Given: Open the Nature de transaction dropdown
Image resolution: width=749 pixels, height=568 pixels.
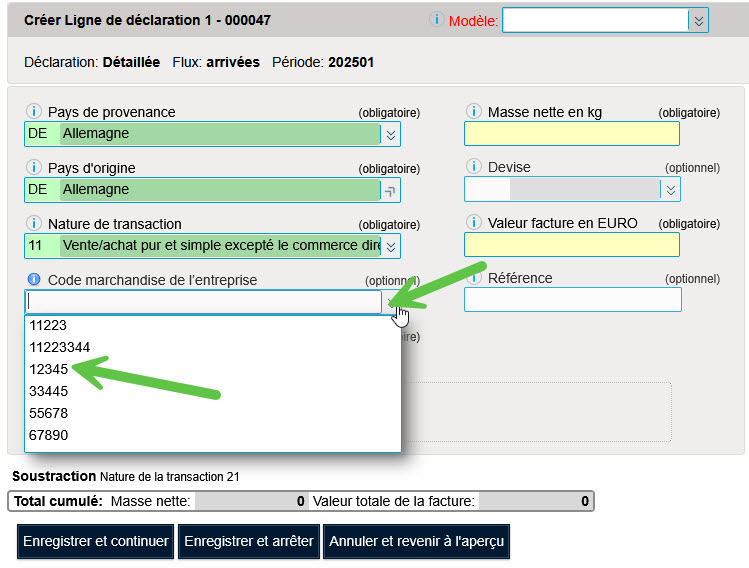Looking at the screenshot, I should coord(390,246).
